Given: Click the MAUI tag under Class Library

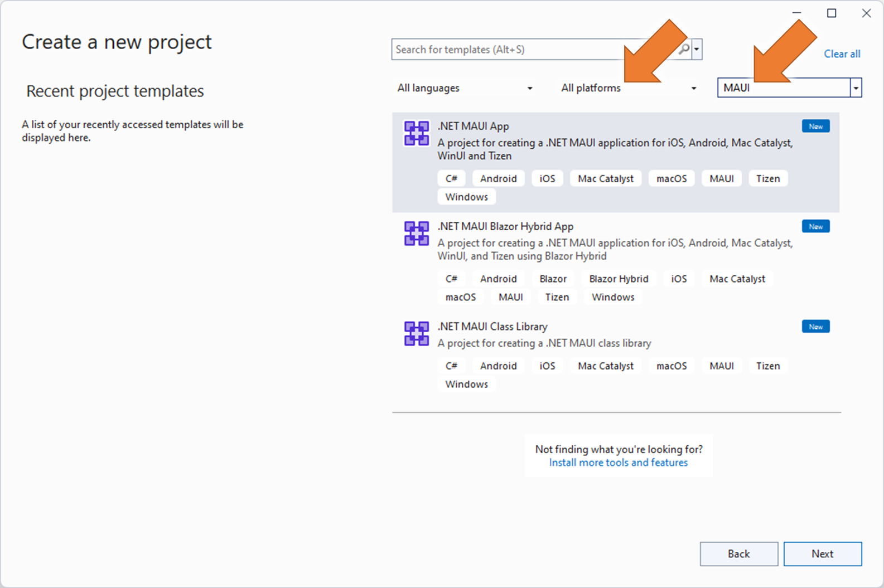Looking at the screenshot, I should (x=722, y=366).
